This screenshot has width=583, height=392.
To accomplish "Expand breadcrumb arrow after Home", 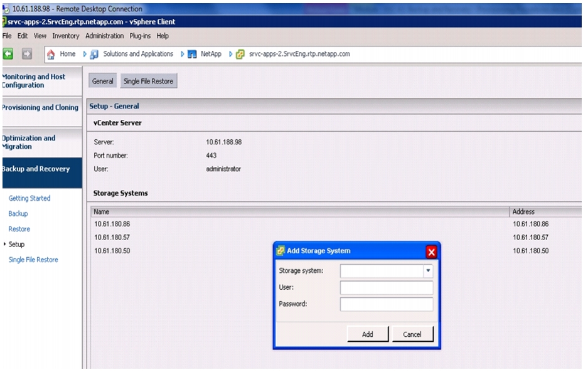I will [x=85, y=54].
